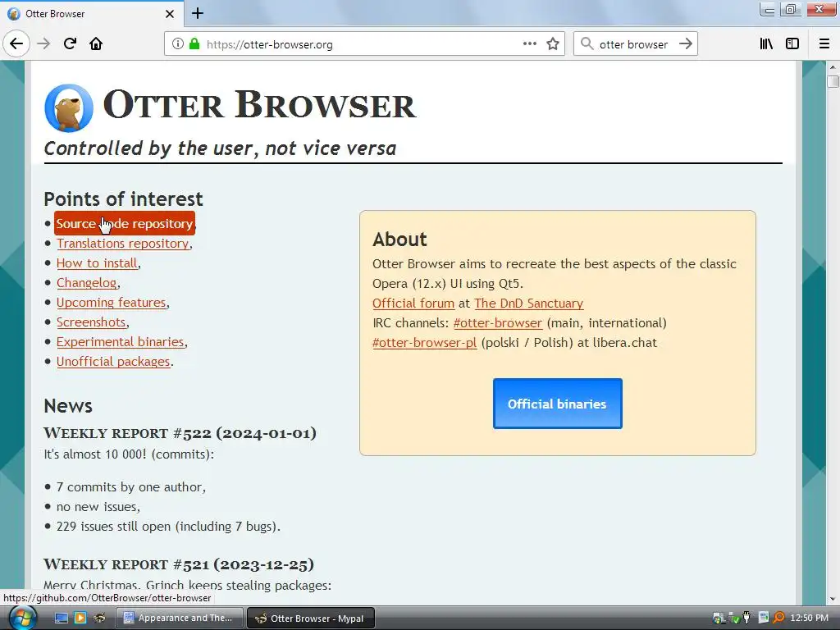Click the Otter Browser logo image

[x=69, y=107]
